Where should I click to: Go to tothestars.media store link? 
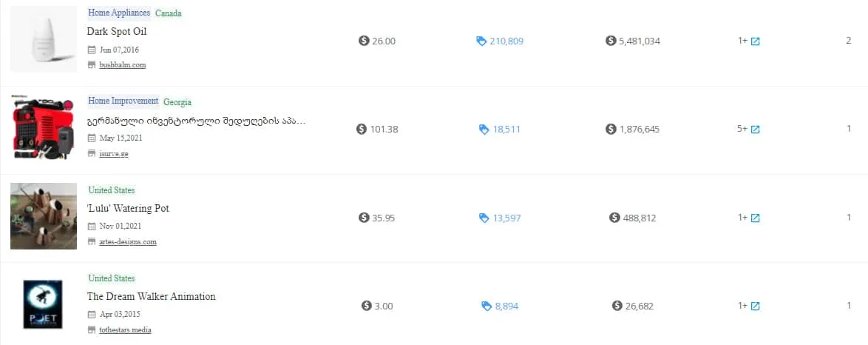tap(125, 329)
